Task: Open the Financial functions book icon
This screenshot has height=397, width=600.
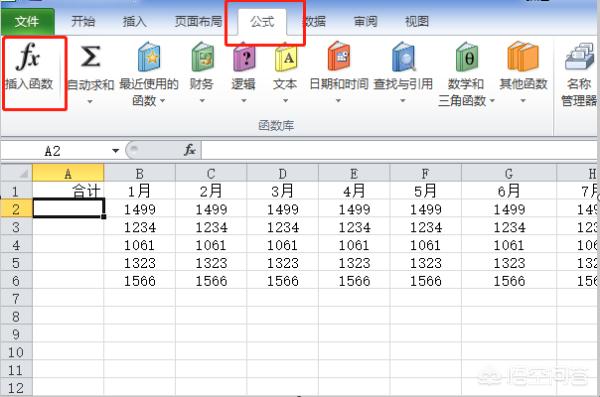Action: [x=202, y=57]
